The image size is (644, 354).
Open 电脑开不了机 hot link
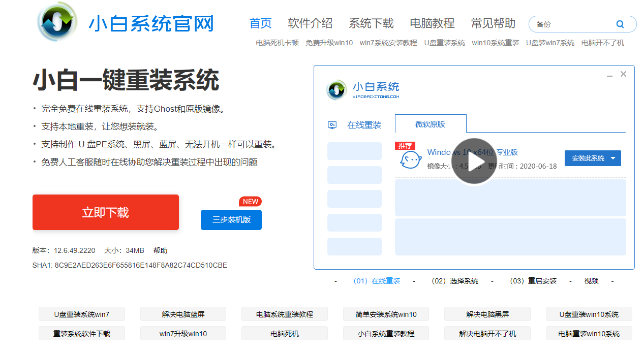603,43
